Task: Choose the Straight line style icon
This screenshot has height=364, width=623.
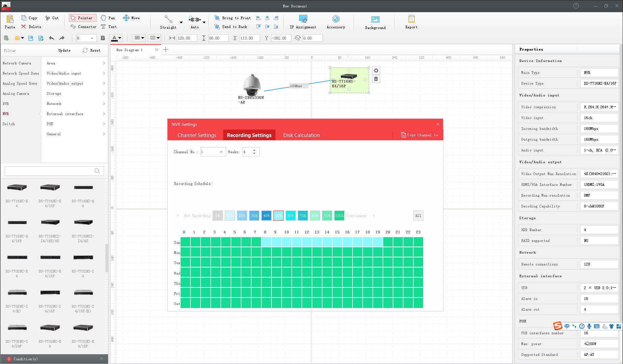Action: tap(168, 19)
